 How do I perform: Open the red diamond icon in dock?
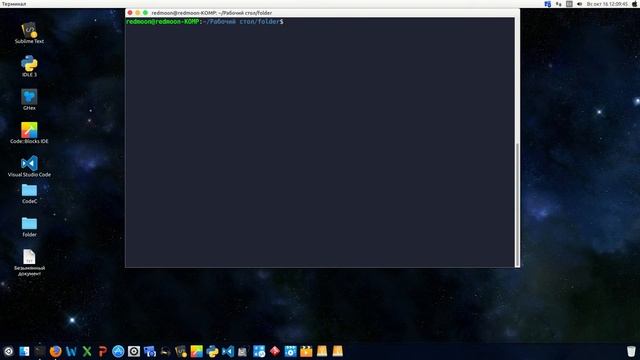click(x=275, y=351)
